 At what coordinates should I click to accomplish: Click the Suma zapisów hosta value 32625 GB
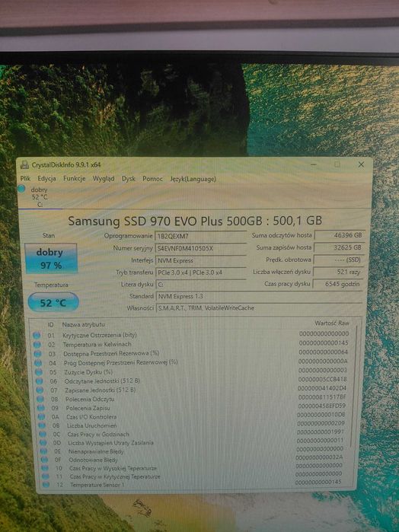[340, 247]
